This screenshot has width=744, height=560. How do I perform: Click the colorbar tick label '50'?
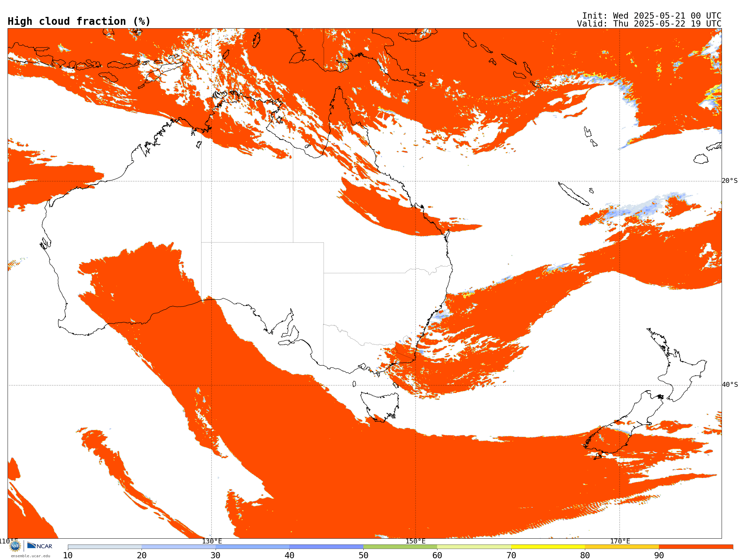coord(363,555)
